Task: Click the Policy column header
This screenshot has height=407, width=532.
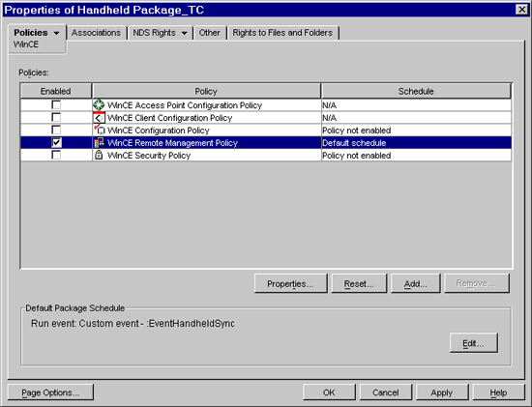Action: pos(206,91)
